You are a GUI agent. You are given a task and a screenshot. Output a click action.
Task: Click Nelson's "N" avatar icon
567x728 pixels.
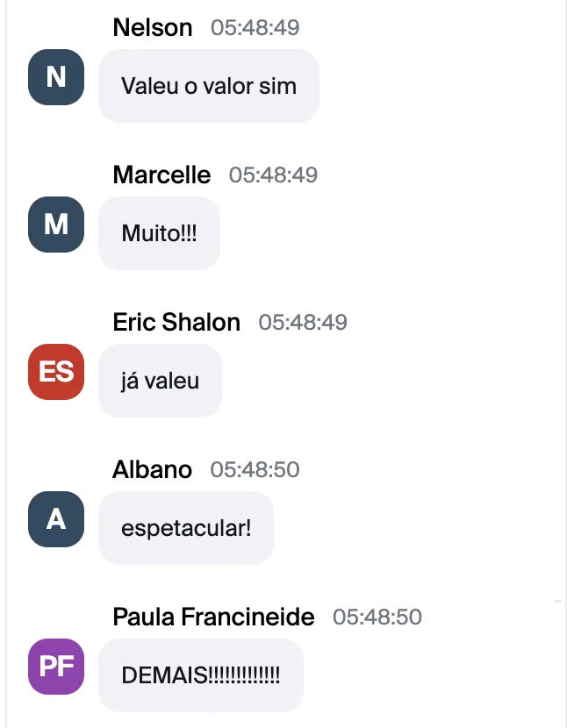coord(56,77)
